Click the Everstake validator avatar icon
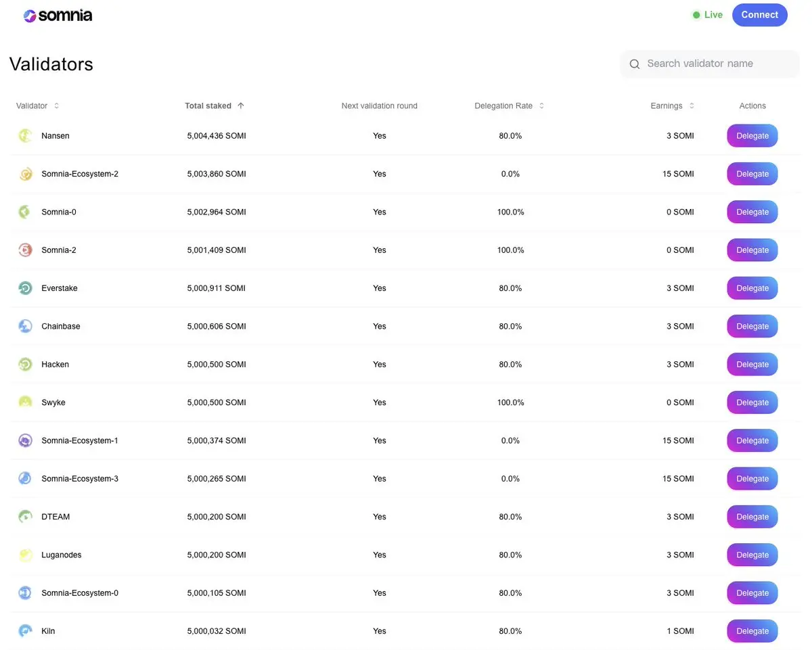Image resolution: width=812 pixels, height=650 pixels. 25,288
